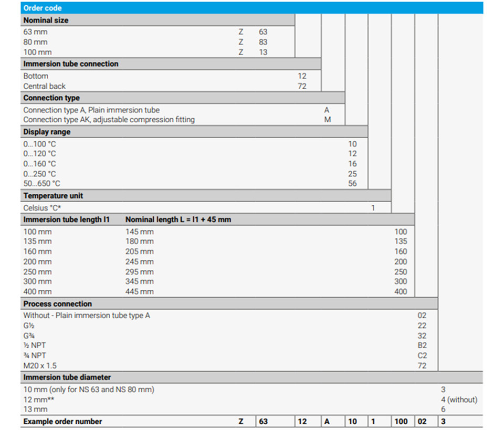Screen dimensions: 504x430
Task: Click the '63 mm' nominal size row
Action: 35,32
